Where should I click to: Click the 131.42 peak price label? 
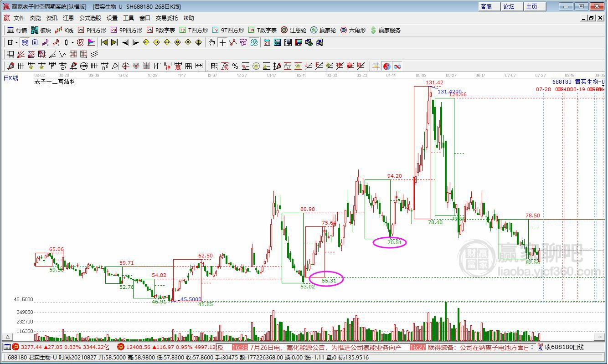coord(434,82)
